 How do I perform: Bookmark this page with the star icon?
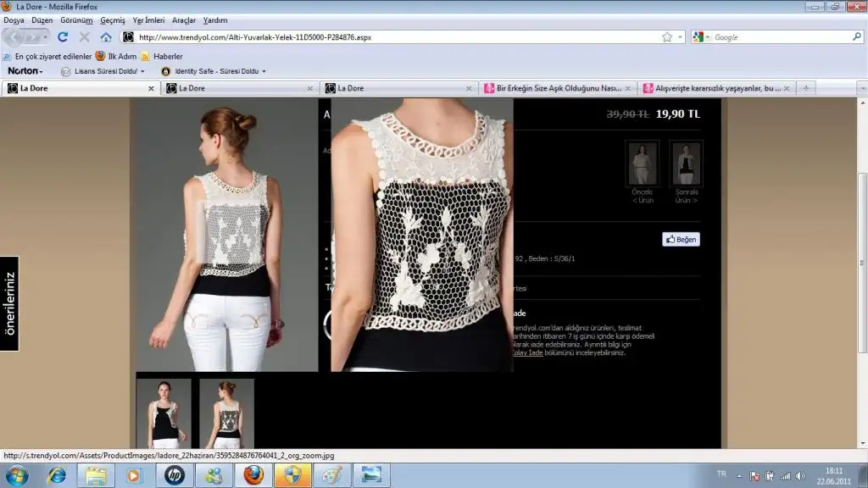click(667, 37)
